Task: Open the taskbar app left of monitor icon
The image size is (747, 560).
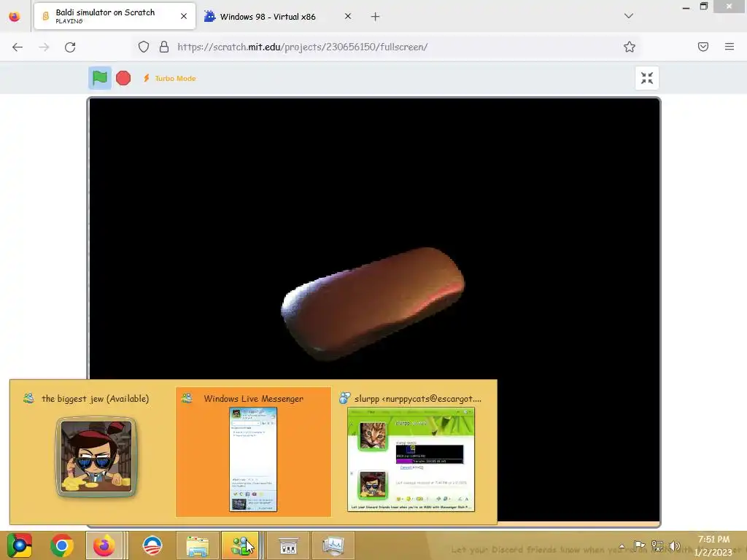Action: [288, 545]
